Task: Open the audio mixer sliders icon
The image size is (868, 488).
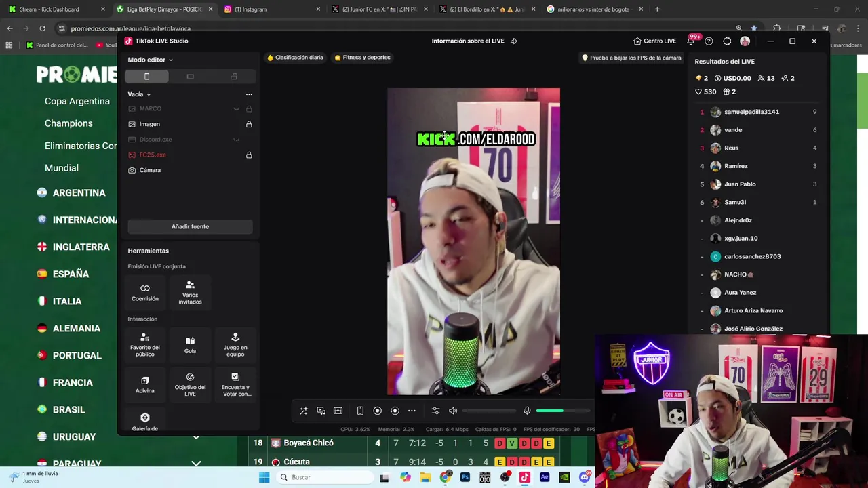Action: point(435,411)
